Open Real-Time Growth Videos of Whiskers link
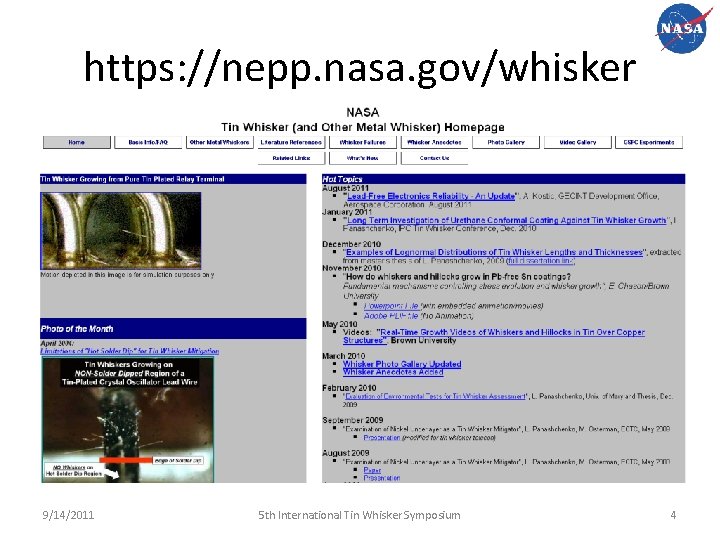720x540 pixels. point(494,336)
